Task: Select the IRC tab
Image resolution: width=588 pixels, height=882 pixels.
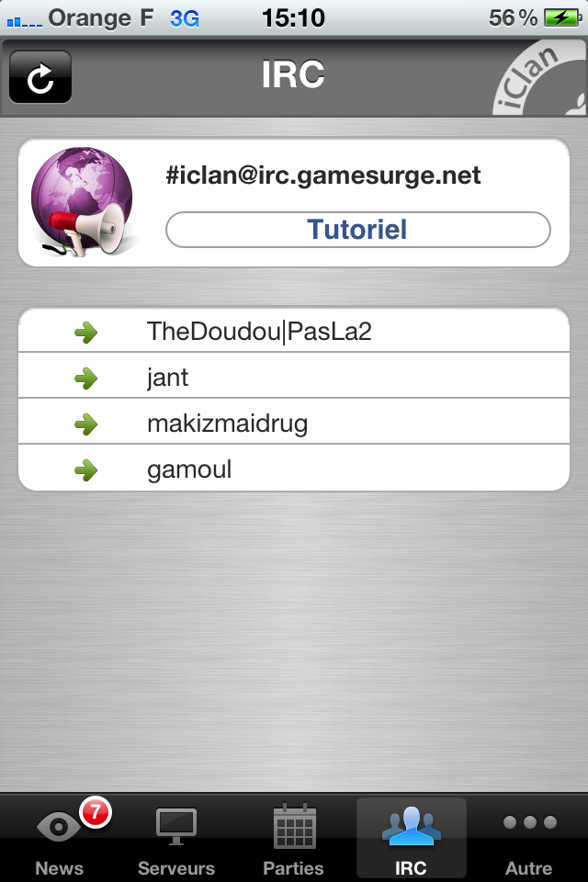Action: point(412,838)
